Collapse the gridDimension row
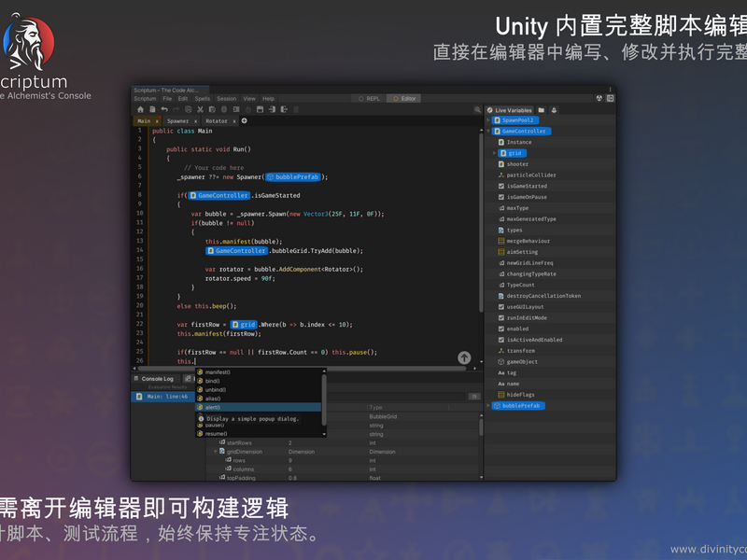This screenshot has height=560, width=747. click(216, 452)
